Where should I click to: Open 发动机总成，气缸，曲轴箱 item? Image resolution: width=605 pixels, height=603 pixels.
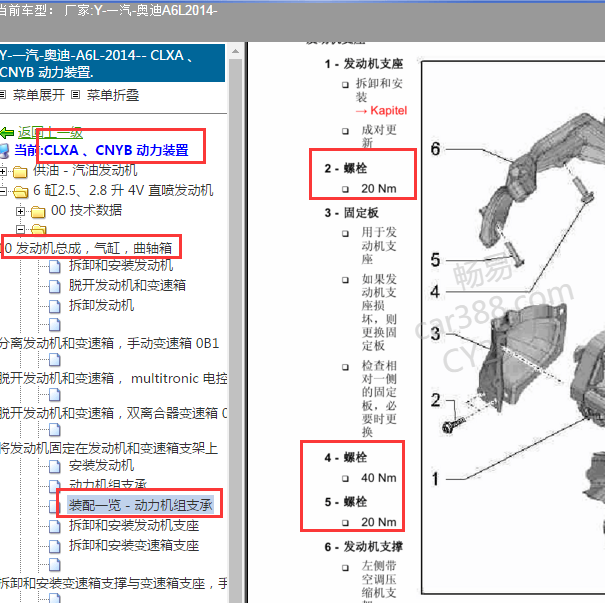click(88, 248)
